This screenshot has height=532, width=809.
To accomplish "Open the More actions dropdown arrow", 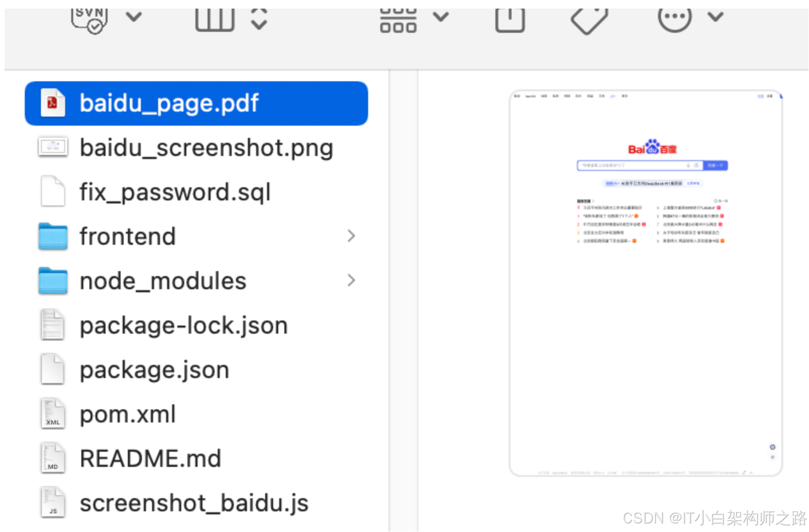I will (716, 17).
